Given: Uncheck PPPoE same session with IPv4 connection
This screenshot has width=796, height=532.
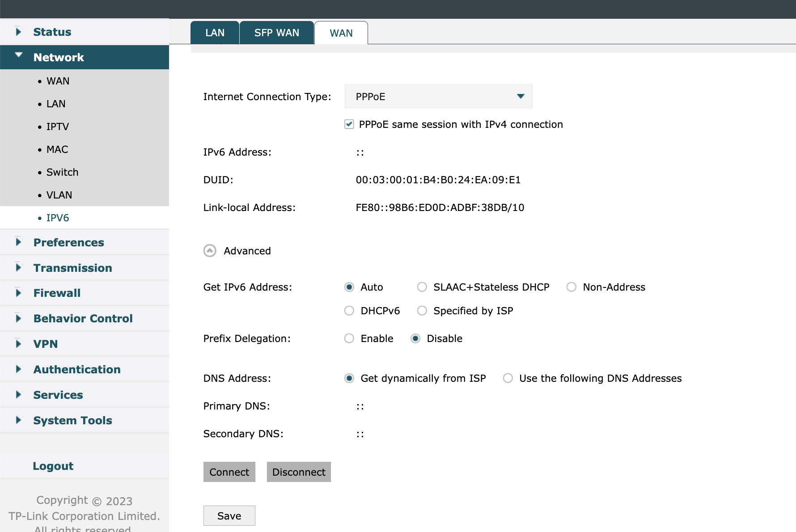Looking at the screenshot, I should 349,124.
